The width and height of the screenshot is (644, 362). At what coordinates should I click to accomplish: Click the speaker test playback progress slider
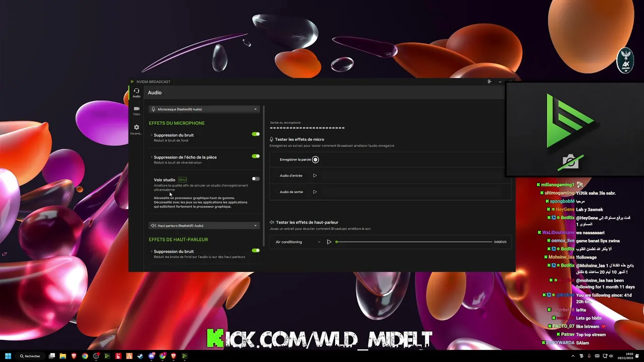[x=414, y=242]
